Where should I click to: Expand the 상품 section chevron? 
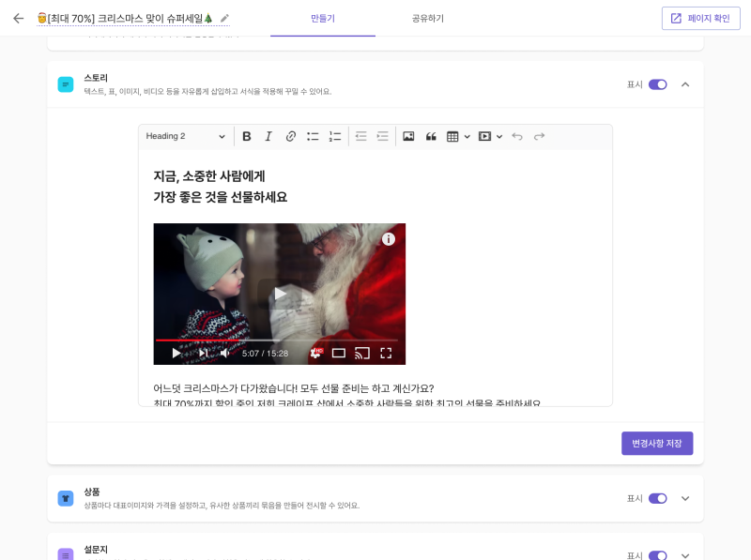(x=685, y=499)
